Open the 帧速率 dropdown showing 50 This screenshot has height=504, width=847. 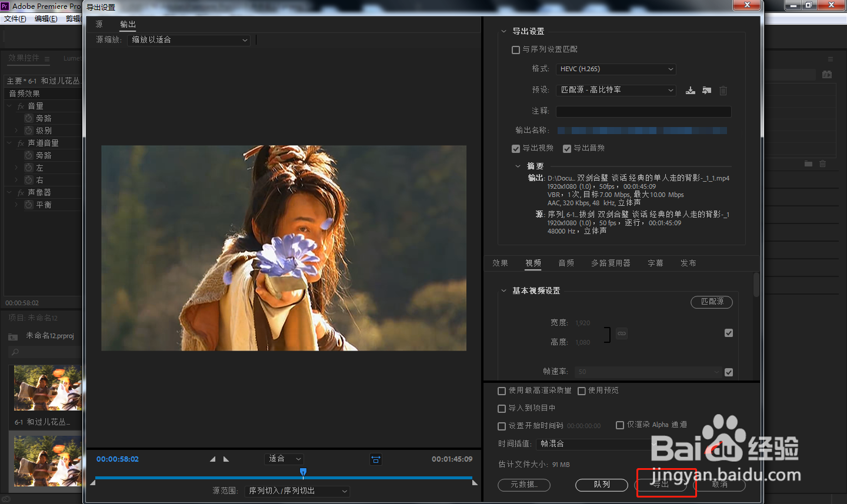coord(648,372)
